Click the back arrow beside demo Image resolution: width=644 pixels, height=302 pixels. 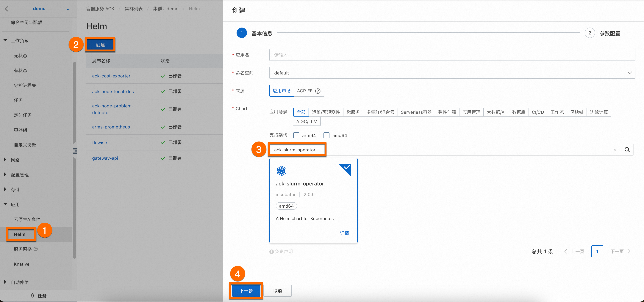(x=7, y=9)
